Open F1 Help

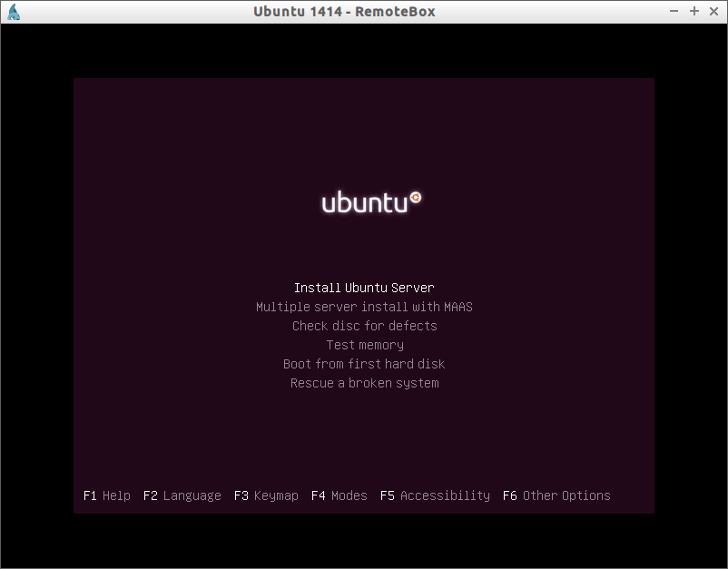point(107,495)
